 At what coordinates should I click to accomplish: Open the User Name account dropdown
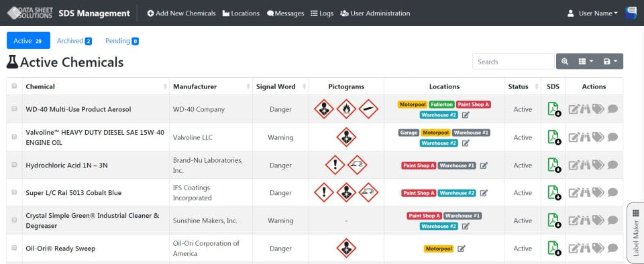click(x=592, y=13)
